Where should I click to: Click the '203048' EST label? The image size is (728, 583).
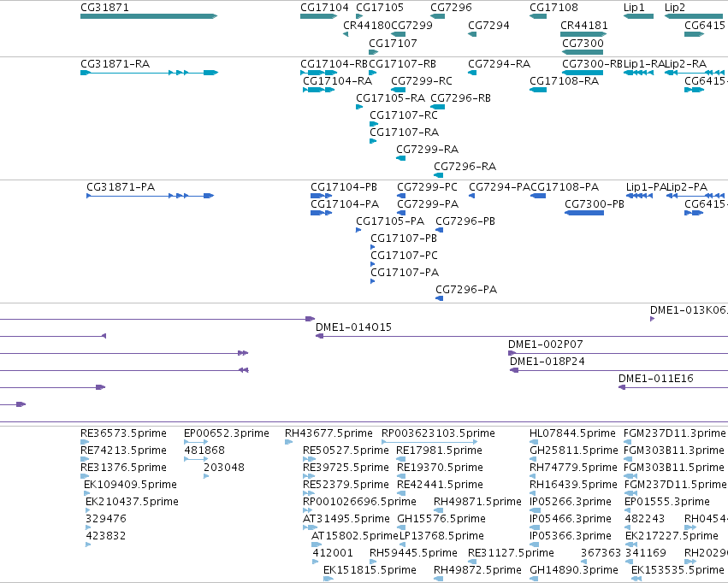coord(224,468)
